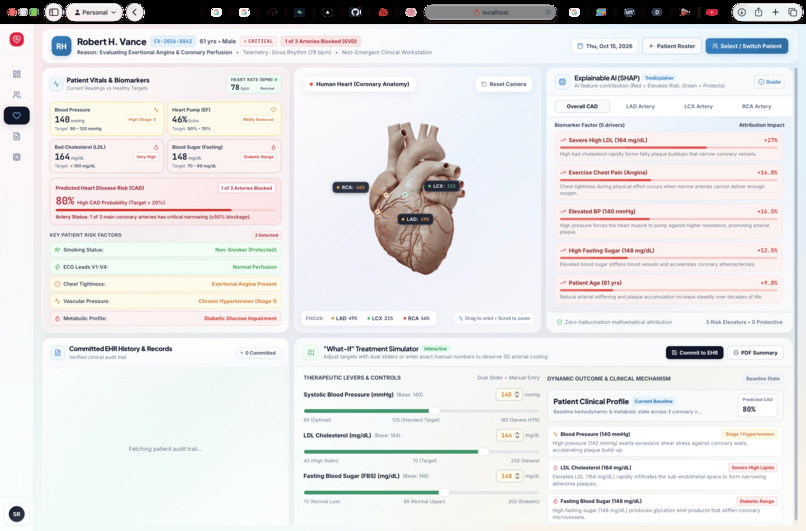Open the SHAP Guide button
The width and height of the screenshot is (806, 531).
pos(769,82)
